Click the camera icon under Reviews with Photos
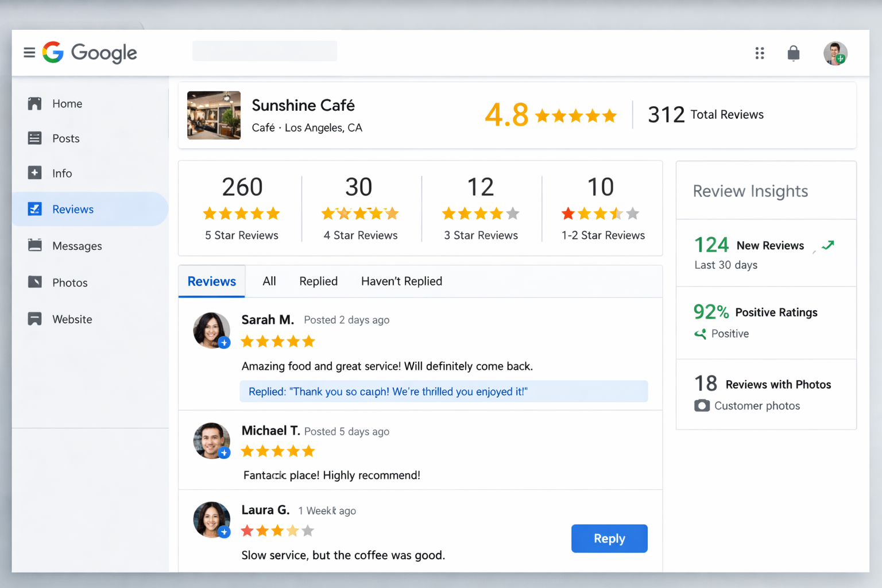Viewport: 882px width, 588px height. (x=702, y=405)
